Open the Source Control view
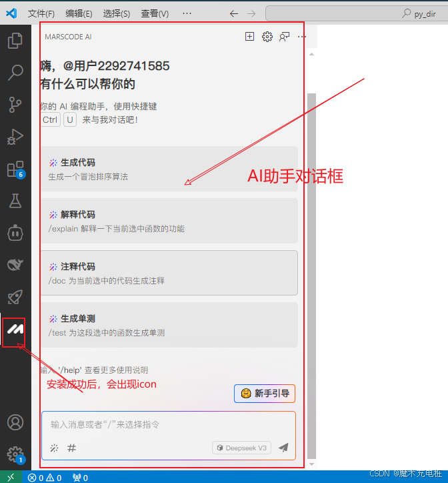448x483 pixels. click(15, 105)
